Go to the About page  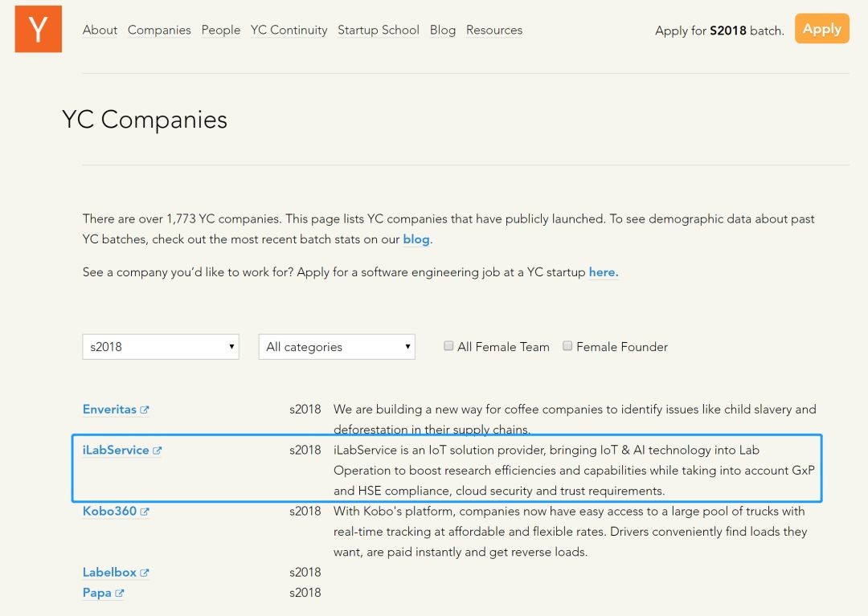click(100, 30)
